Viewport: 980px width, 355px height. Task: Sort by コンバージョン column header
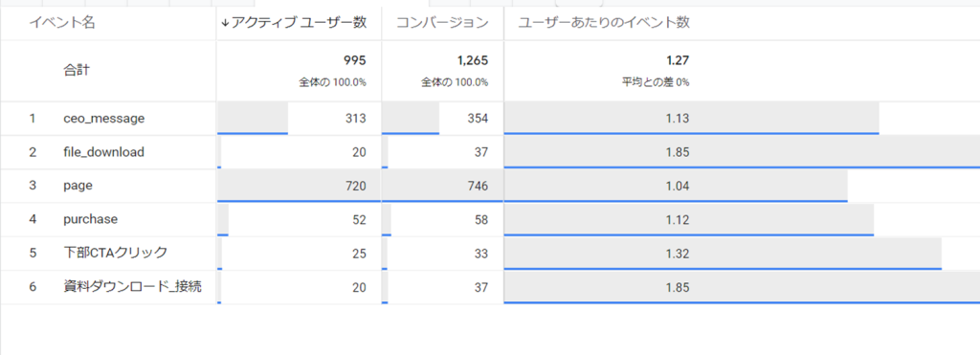pyautogui.click(x=442, y=23)
